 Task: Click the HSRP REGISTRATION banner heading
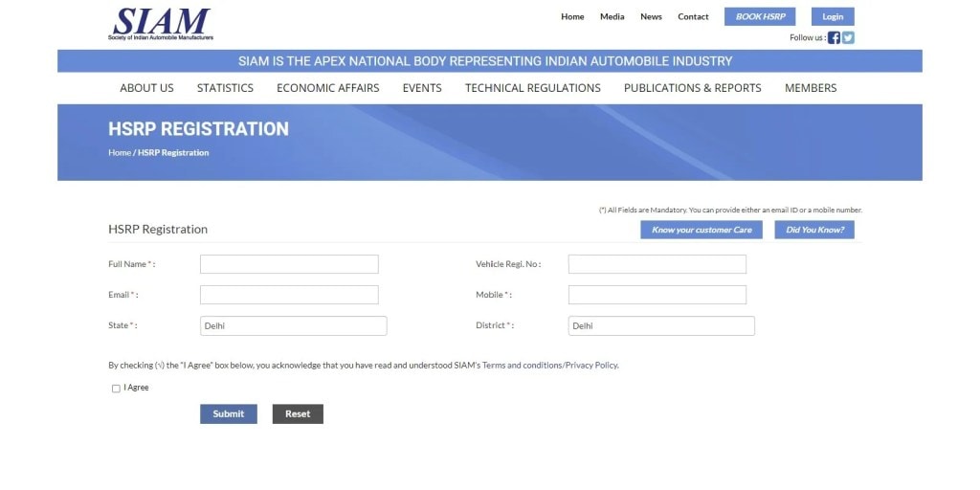[x=198, y=129]
